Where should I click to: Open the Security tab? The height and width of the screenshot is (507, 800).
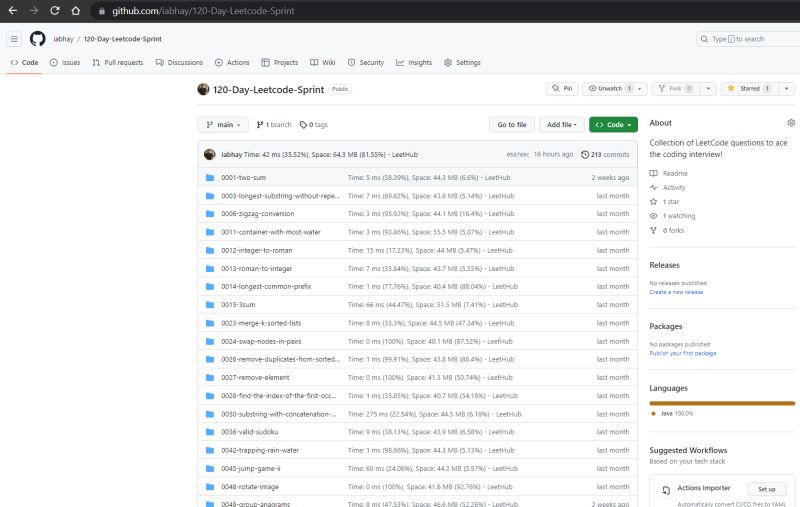point(366,62)
